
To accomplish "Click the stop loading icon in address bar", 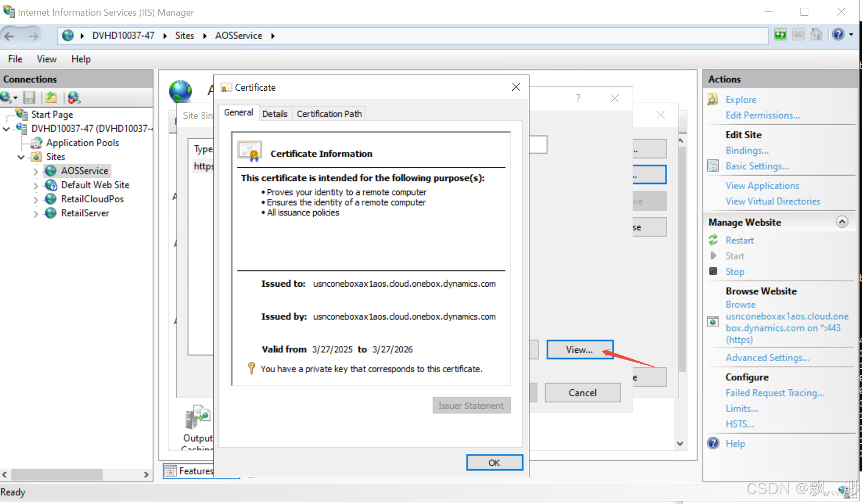I will [798, 34].
